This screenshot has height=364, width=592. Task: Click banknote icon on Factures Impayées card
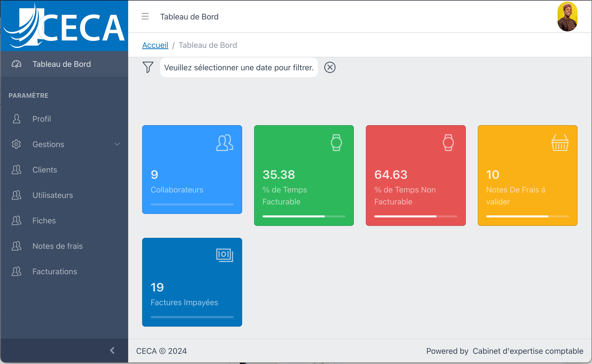tap(224, 255)
